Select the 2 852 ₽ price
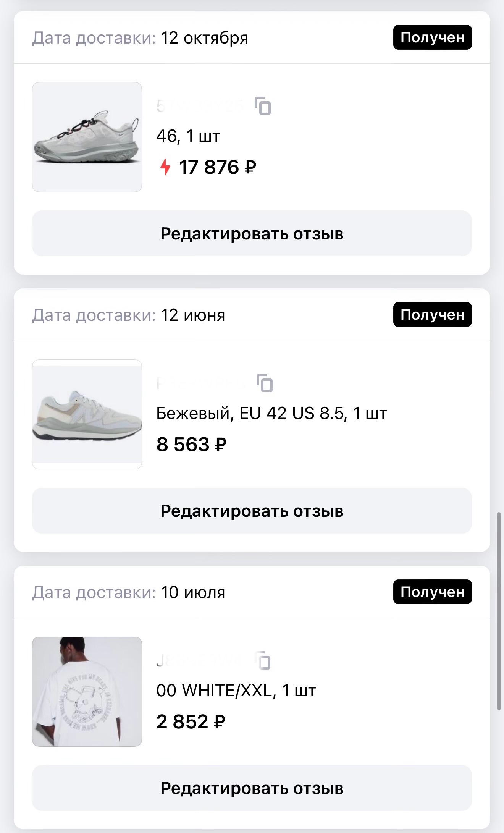 click(191, 721)
